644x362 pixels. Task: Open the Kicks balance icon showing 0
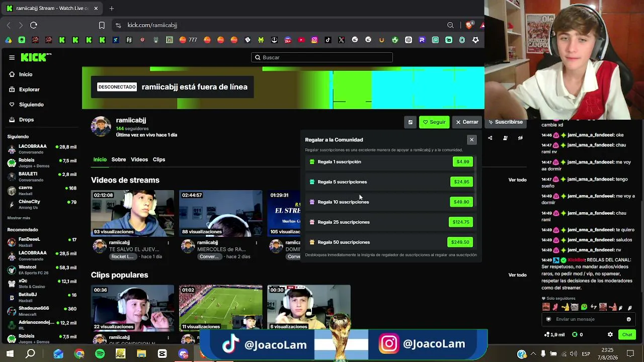click(x=578, y=334)
